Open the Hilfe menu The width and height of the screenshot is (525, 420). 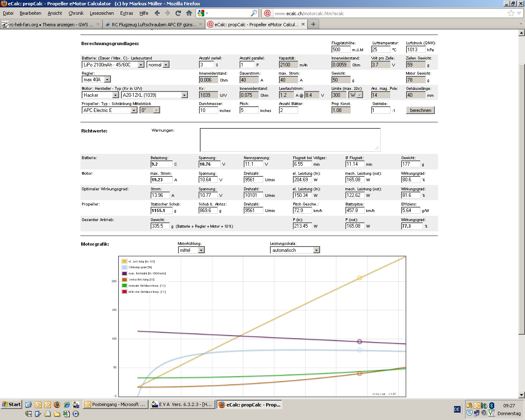tap(144, 13)
